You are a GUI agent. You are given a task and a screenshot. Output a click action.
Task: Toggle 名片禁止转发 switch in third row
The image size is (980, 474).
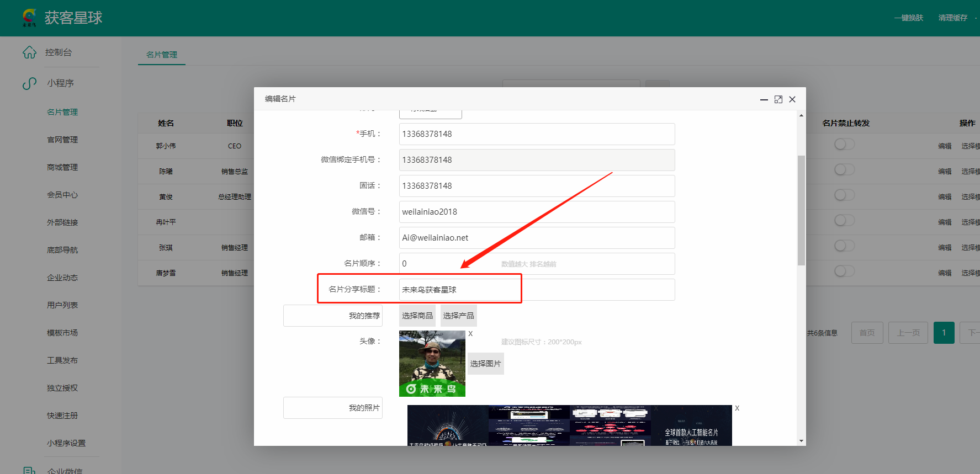click(844, 195)
